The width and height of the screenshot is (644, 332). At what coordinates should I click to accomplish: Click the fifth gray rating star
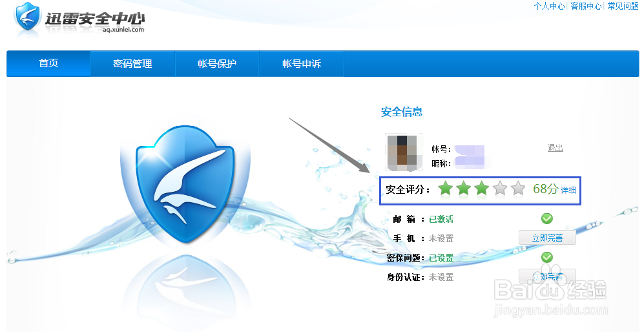pos(518,189)
